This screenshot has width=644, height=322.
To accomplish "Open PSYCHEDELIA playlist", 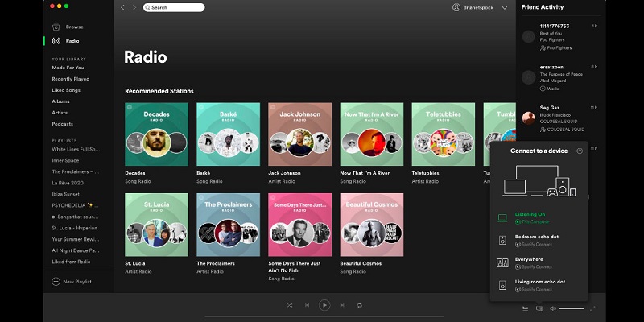I will pos(75,205).
